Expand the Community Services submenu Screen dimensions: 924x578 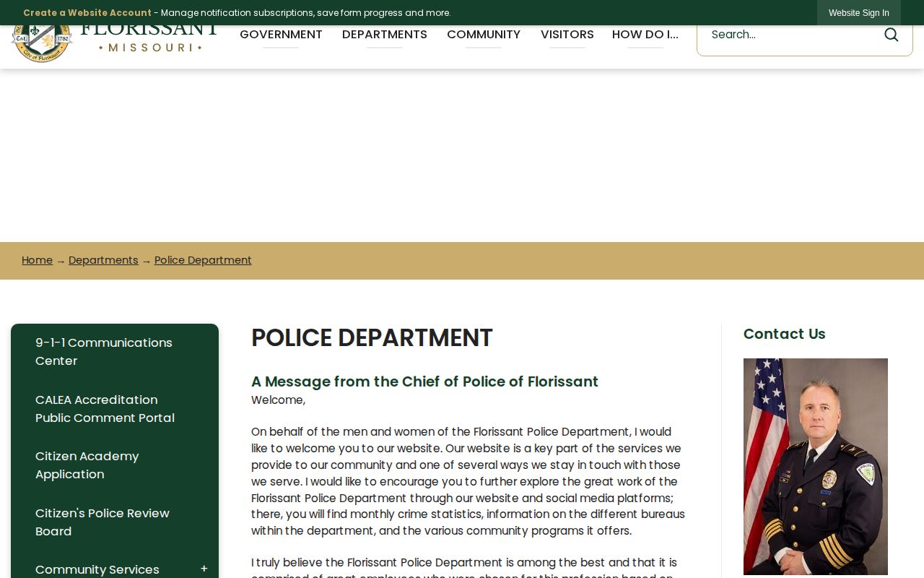pos(204,569)
